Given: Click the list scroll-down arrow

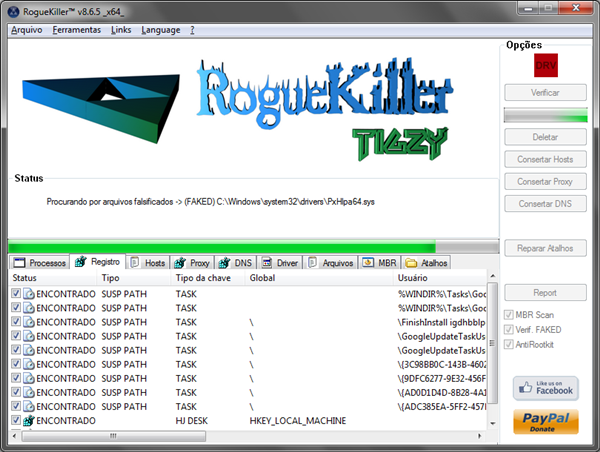Looking at the screenshot, I should [x=492, y=423].
